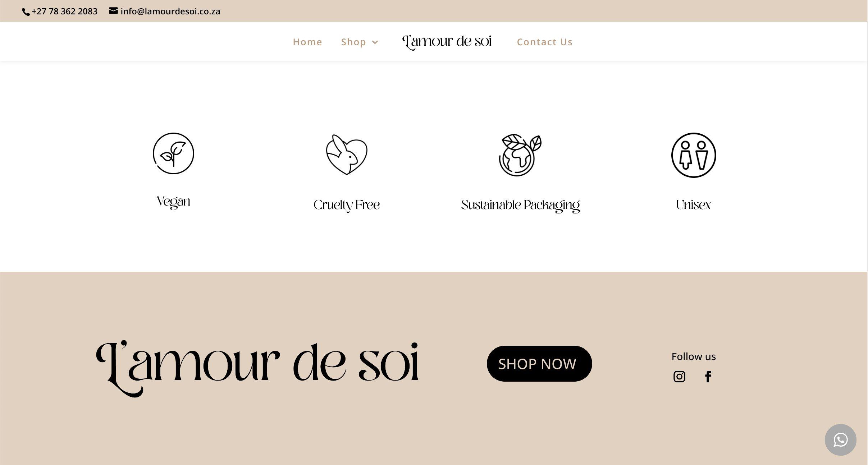Screen dimensions: 868x465
Task: Go to the Home menu item
Action: [307, 42]
